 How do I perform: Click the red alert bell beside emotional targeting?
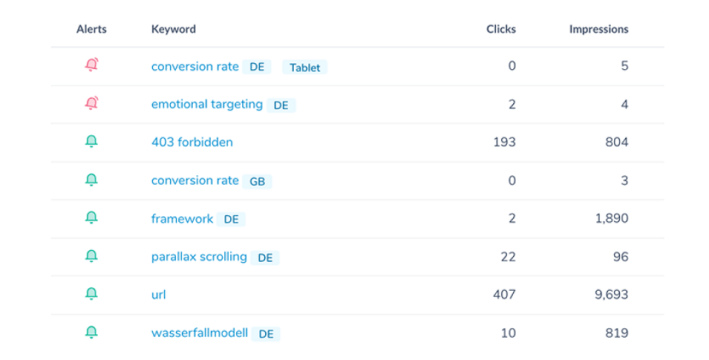[x=92, y=103]
